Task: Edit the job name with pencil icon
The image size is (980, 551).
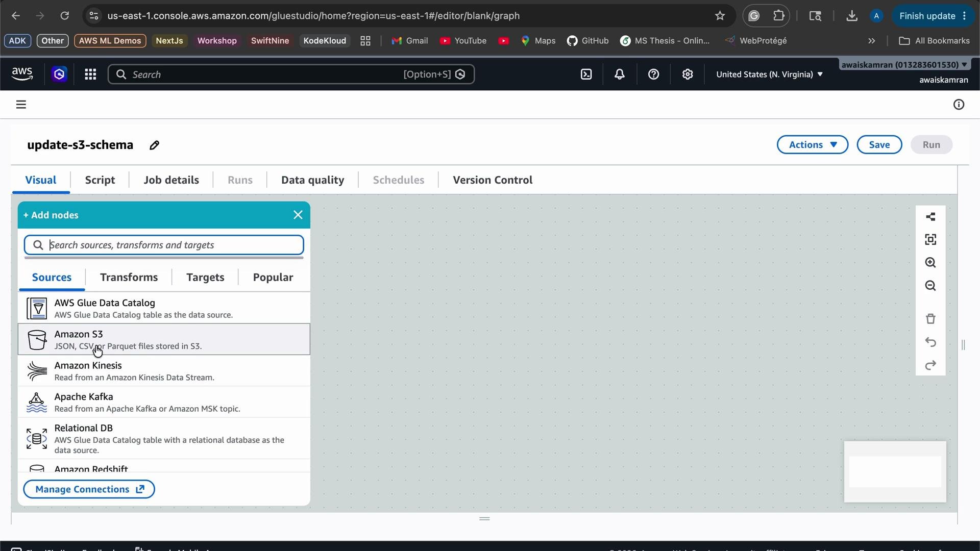Action: coord(154,145)
